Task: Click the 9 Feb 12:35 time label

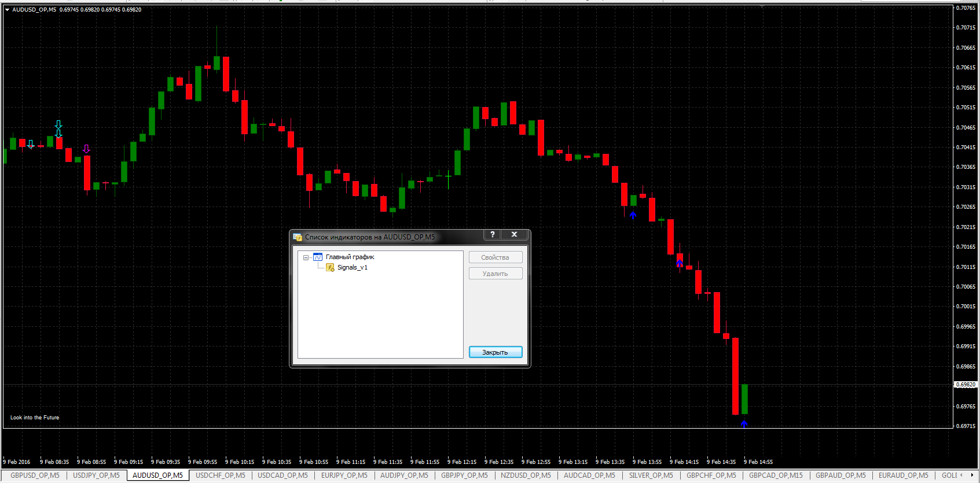Action: [499, 462]
